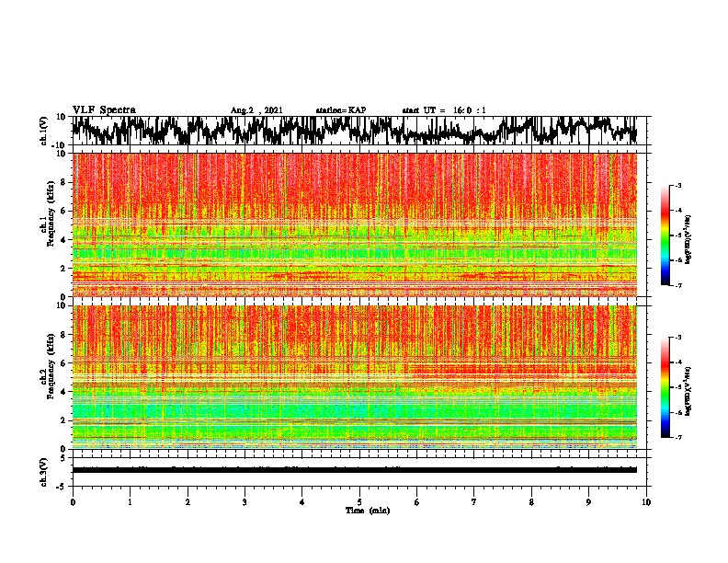Click inside the ch.2 spectrogram panel
The height and width of the screenshot is (563, 728).
[355, 377]
